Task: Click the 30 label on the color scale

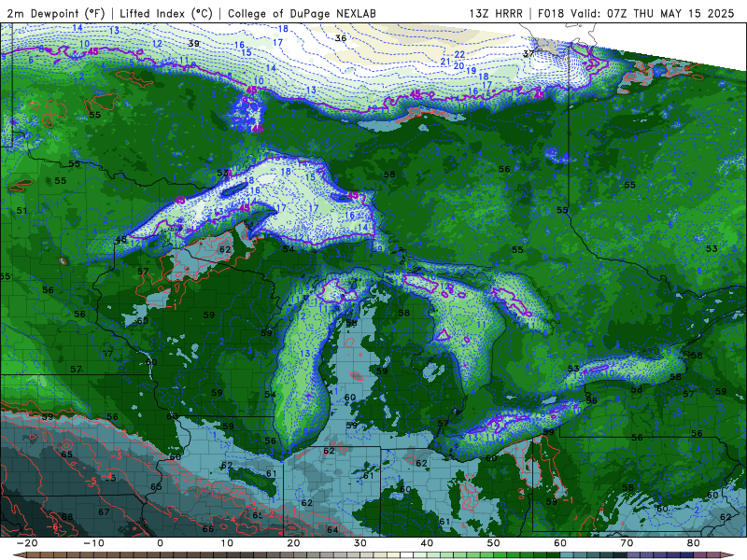Action: point(360,543)
